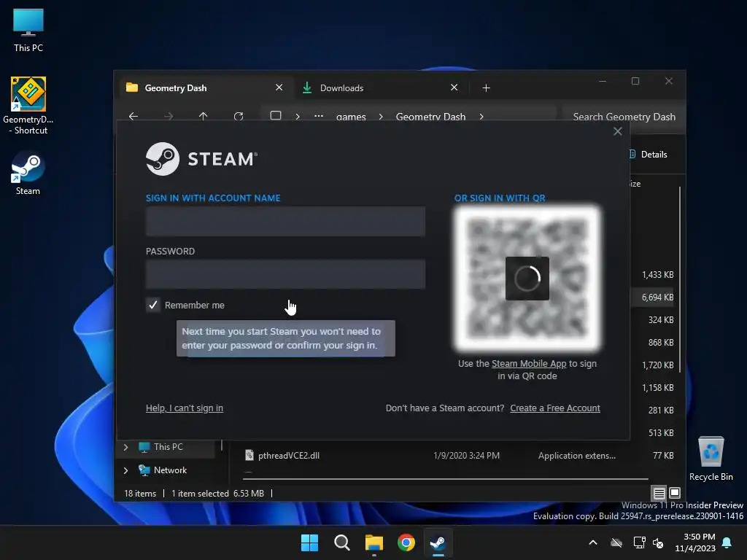This screenshot has height=560, width=747.
Task: Go forward in File Explorer
Action: click(169, 116)
